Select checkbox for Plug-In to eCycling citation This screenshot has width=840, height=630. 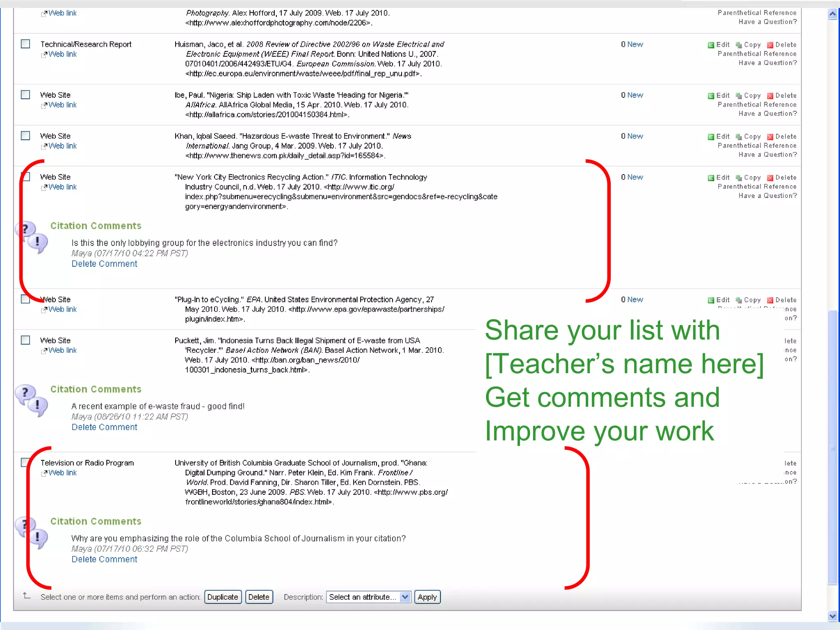(x=25, y=299)
